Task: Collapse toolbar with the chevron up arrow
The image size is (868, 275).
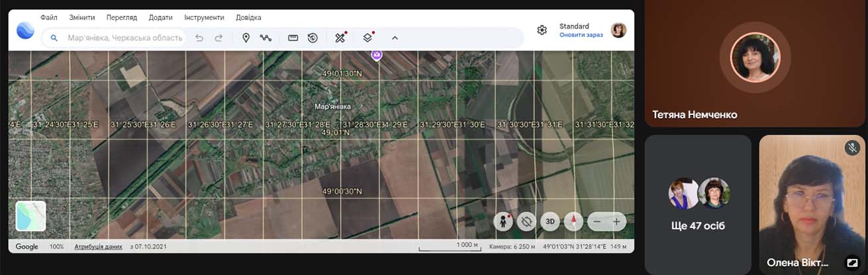Action: click(x=395, y=38)
